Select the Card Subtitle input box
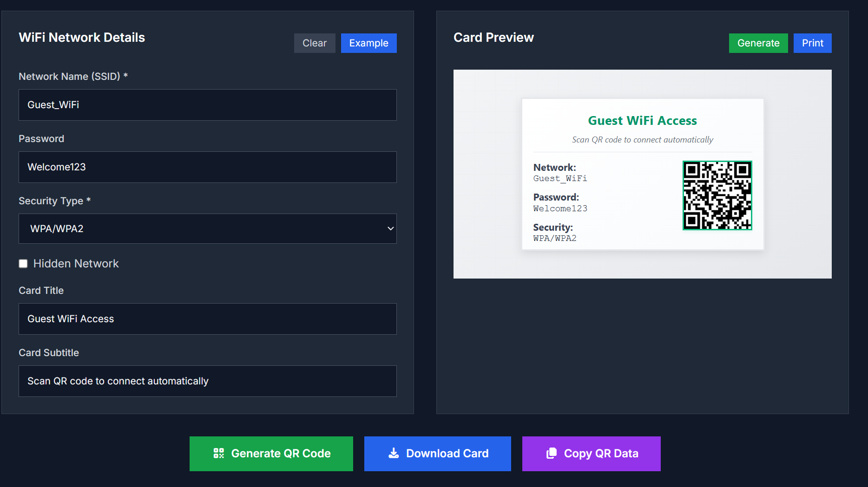The image size is (868, 487). click(x=207, y=381)
